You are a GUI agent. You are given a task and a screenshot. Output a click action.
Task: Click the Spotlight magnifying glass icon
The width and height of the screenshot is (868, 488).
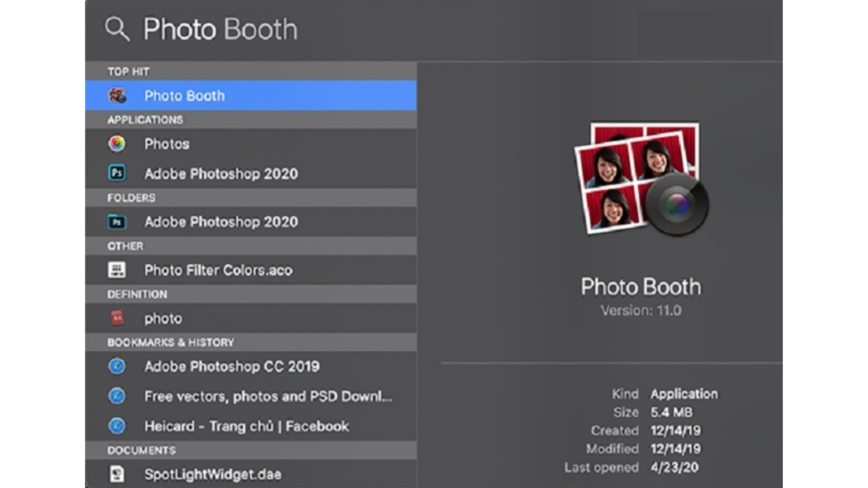117,29
